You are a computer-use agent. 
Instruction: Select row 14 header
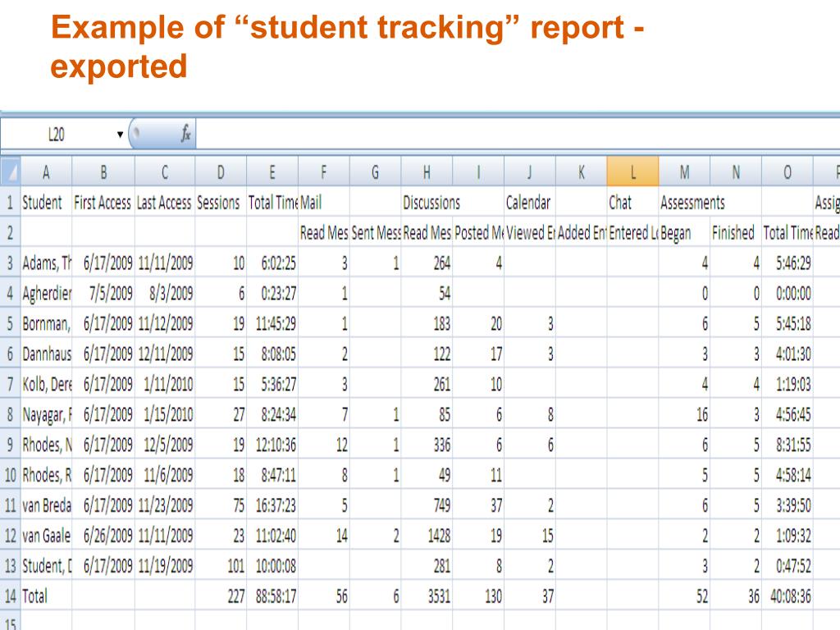click(x=10, y=596)
